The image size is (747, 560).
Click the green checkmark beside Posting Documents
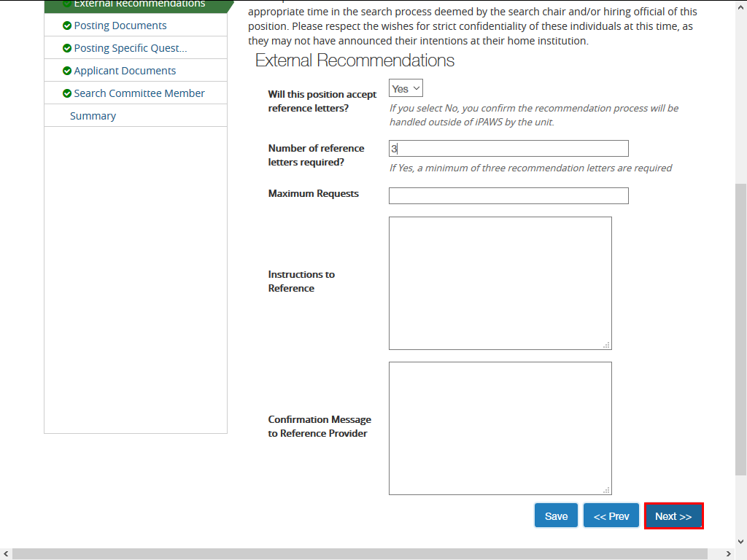[x=67, y=26]
